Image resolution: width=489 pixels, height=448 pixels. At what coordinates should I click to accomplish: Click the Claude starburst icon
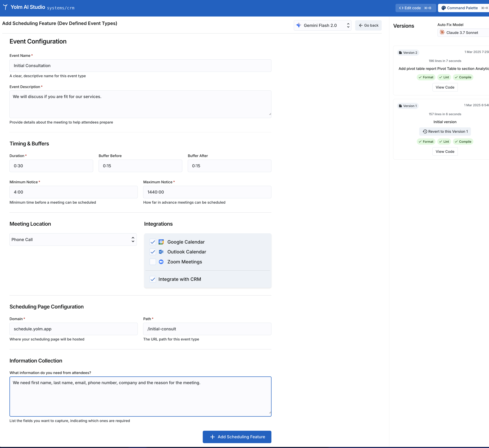(442, 33)
